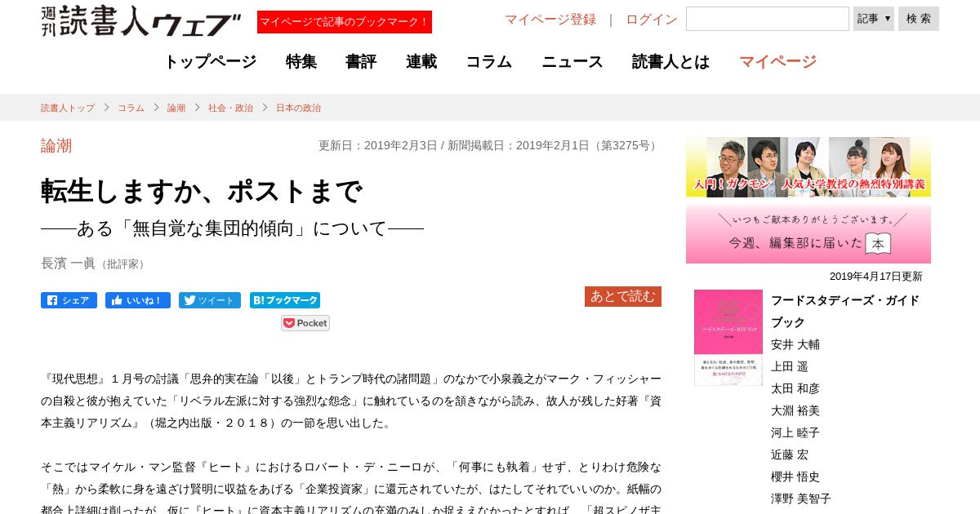This screenshot has height=514, width=980.
Task: Share article via Facebook シェア button
Action: tap(69, 300)
